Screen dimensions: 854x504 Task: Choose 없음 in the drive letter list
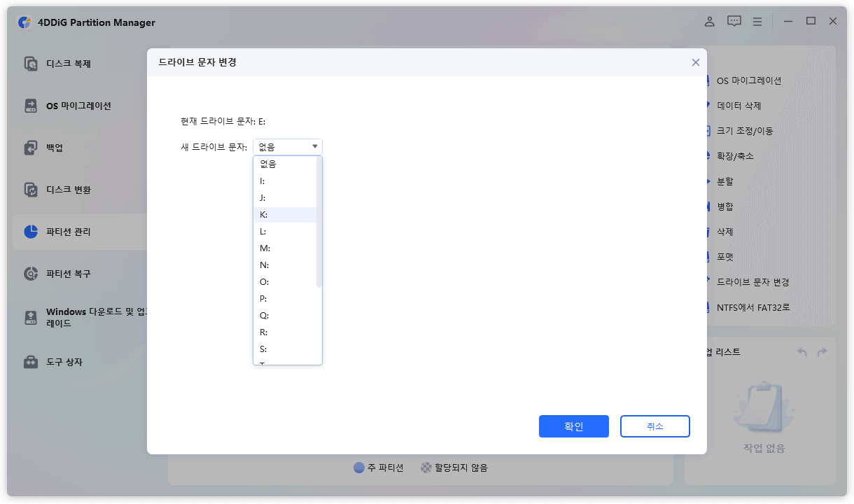click(287, 164)
